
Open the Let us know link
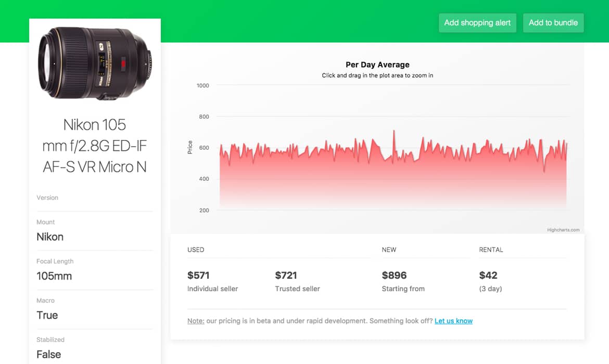pos(453,321)
